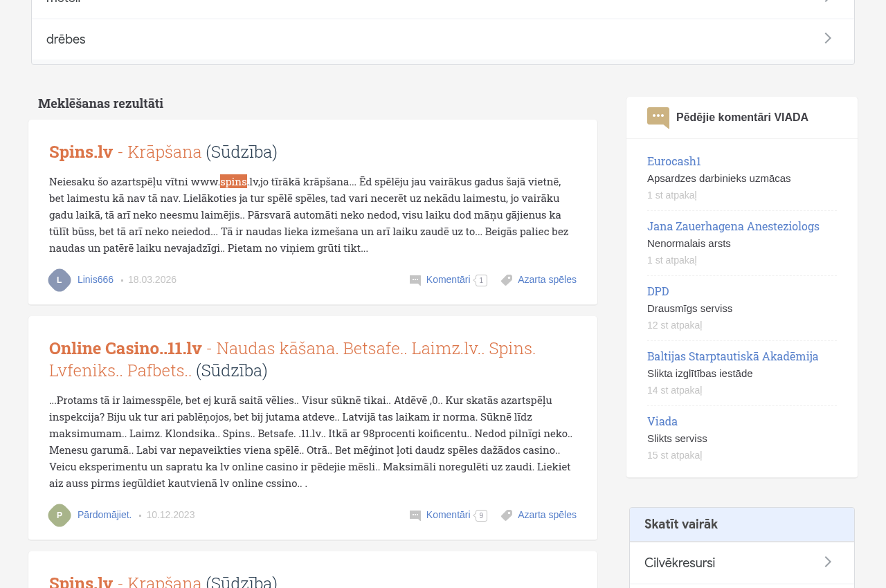The image size is (886, 588).
Task: Click the comment bubble icon for Spins.lv complaint
Action: 415,280
